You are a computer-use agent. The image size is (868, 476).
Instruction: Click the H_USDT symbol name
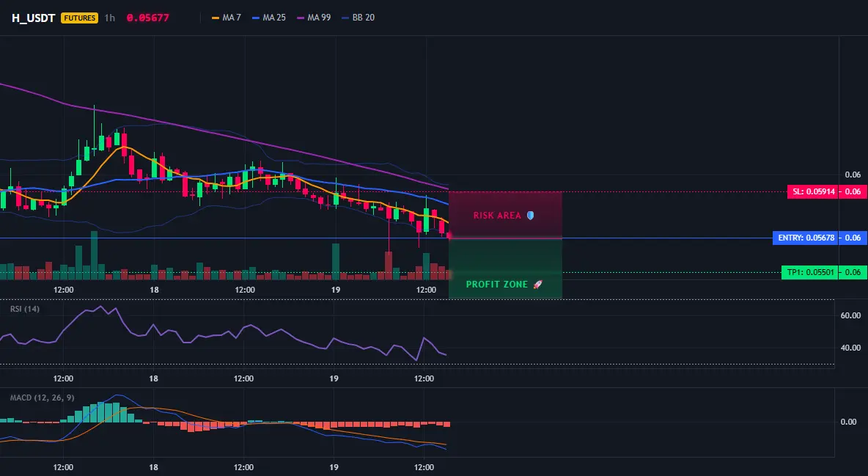[x=33, y=18]
